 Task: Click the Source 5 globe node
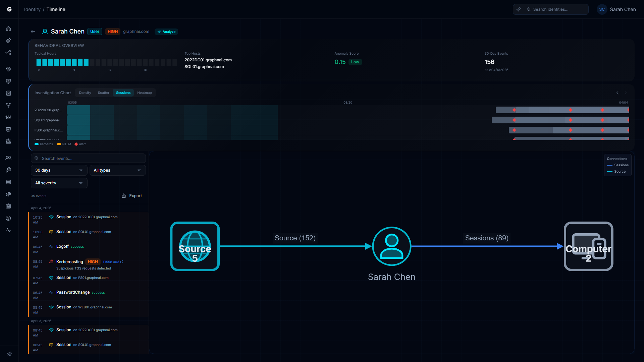[x=195, y=246]
